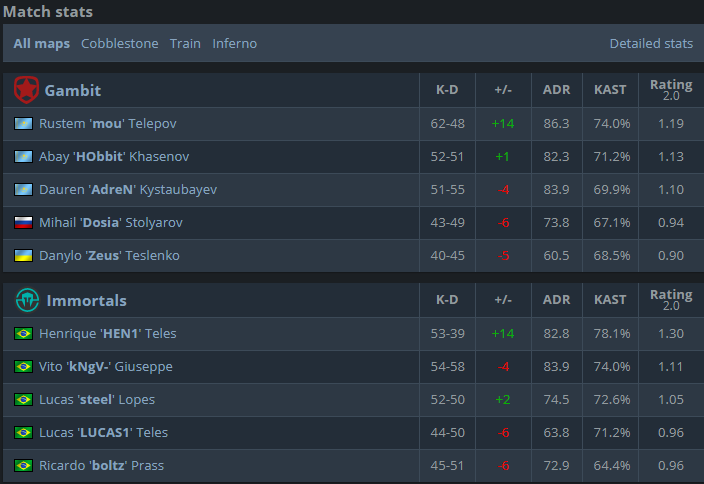The height and width of the screenshot is (484, 704).
Task: Open Rustem 'mou' Telepov player profile
Action: coord(108,123)
